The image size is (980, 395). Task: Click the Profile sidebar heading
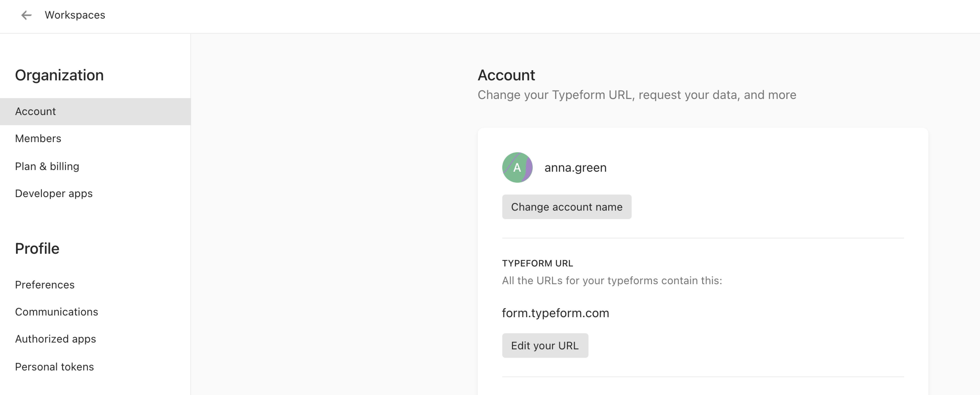click(x=37, y=249)
